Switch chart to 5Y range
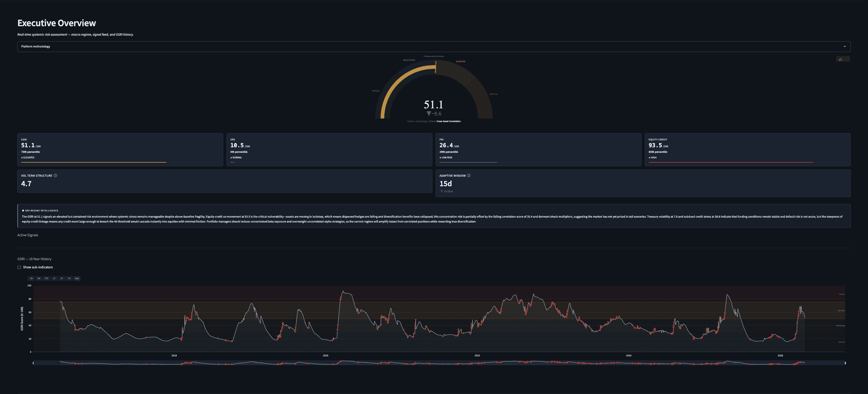 69,278
